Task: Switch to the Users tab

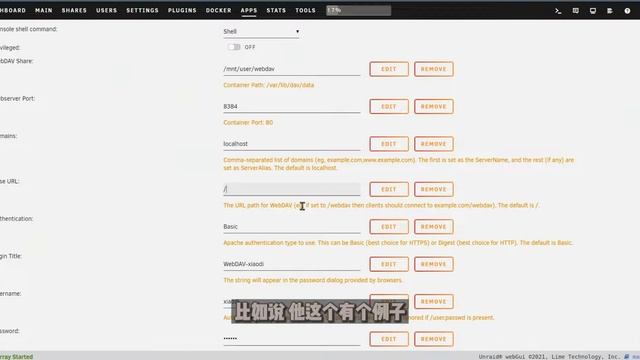Action: point(107,10)
